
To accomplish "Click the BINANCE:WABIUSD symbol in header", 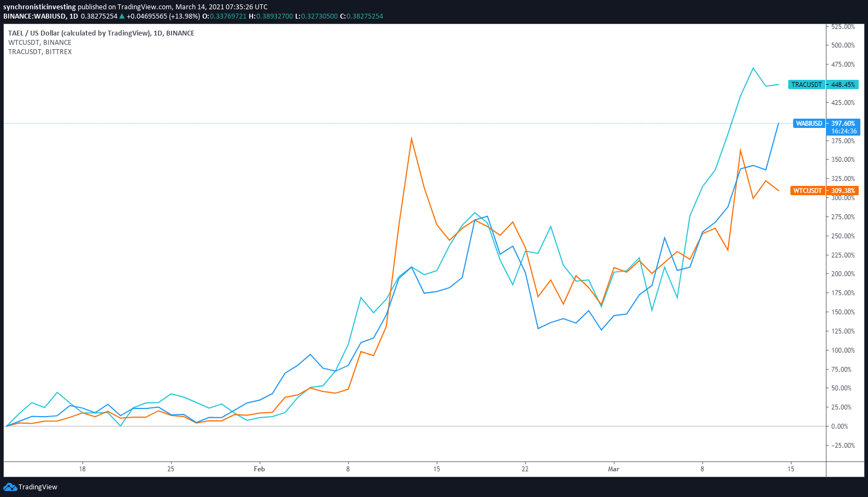I will tap(34, 16).
